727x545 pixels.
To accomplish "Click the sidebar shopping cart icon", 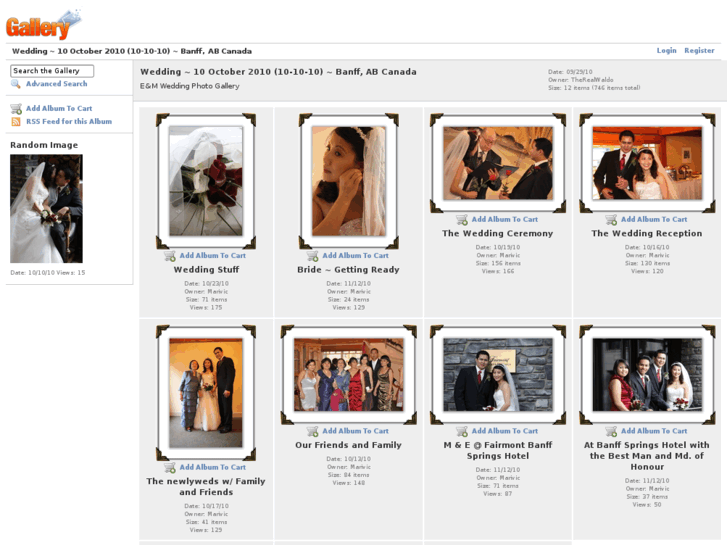I will (x=16, y=109).
